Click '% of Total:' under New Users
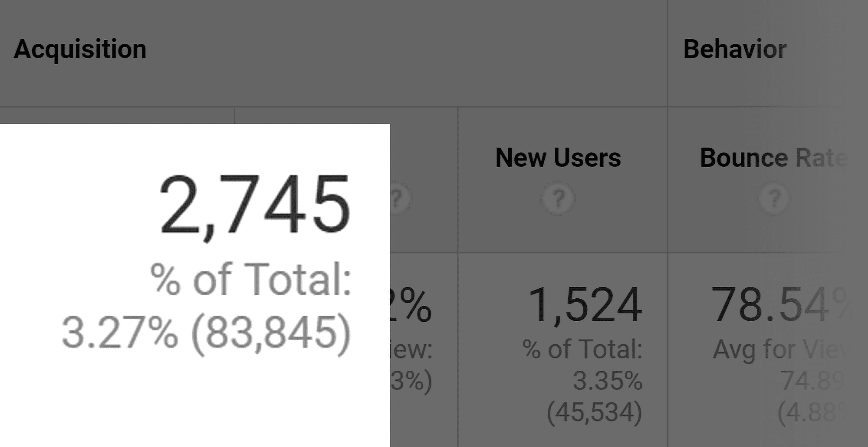Screen dimensions: 868x447 coord(582,349)
